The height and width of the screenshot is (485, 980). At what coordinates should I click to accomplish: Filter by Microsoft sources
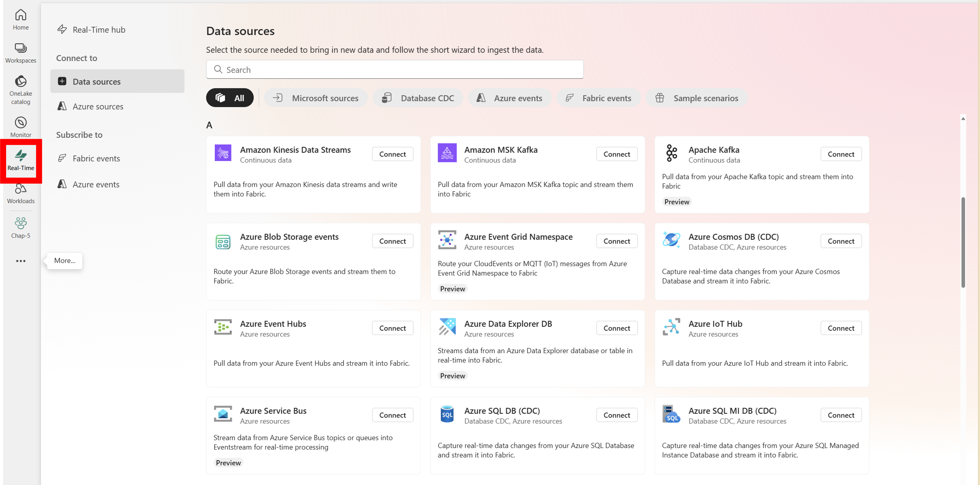tap(316, 98)
